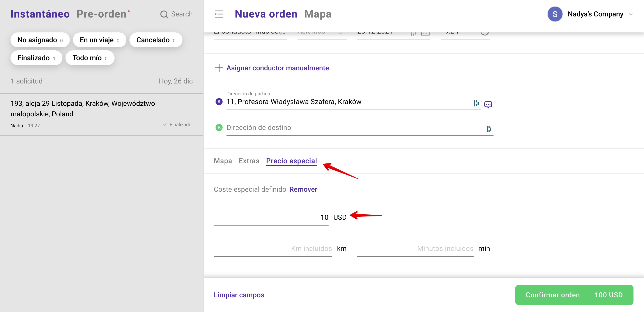The width and height of the screenshot is (644, 312).
Task: Open the Pre-orden tab
Action: click(101, 14)
